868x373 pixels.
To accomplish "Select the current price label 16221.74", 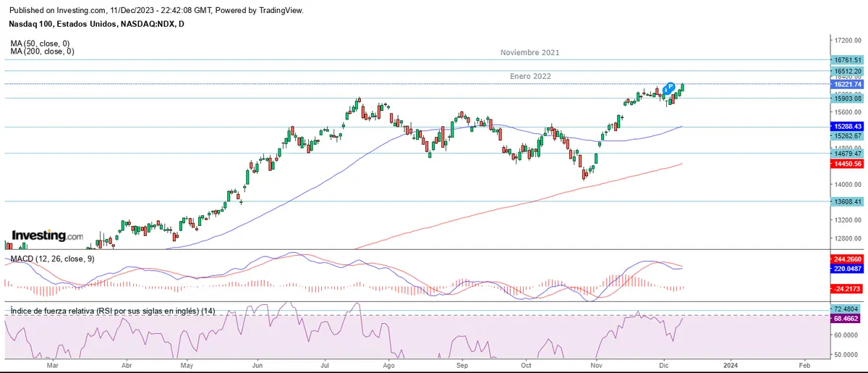I will (848, 85).
